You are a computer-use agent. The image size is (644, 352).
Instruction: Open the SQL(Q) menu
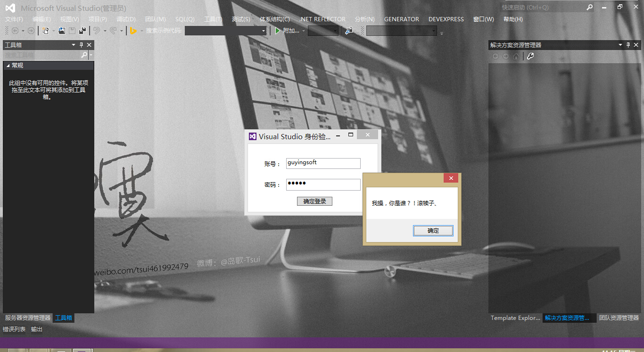pos(185,19)
